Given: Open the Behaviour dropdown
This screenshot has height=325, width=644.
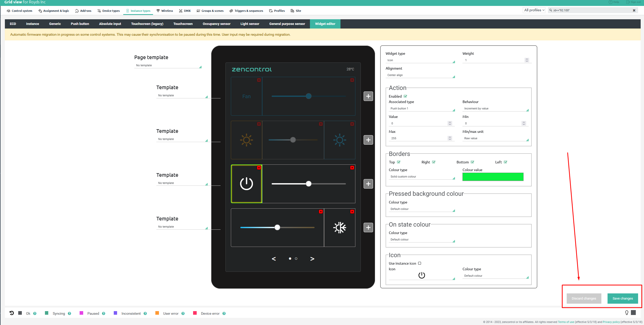Looking at the screenshot, I should coord(495,108).
